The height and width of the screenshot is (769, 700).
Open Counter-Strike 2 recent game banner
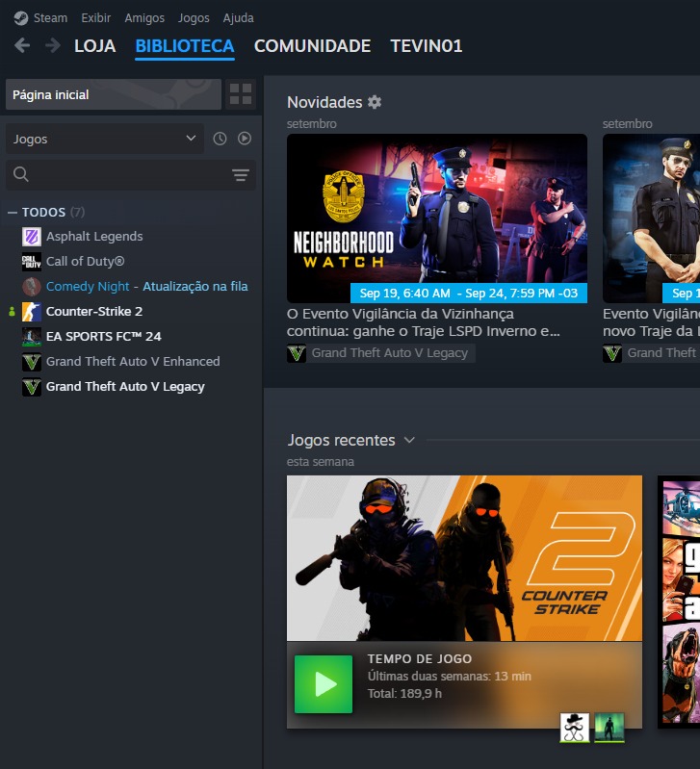coord(464,557)
